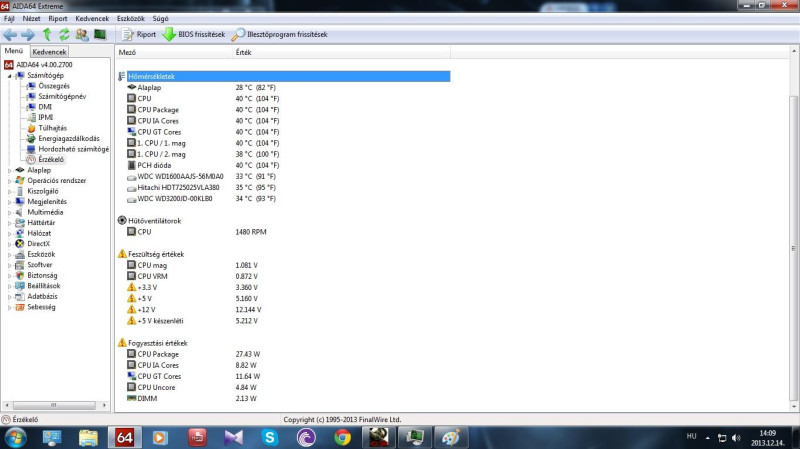This screenshot has width=800, height=449.
Task: Switch to the Kedvencek tab
Action: click(49, 52)
